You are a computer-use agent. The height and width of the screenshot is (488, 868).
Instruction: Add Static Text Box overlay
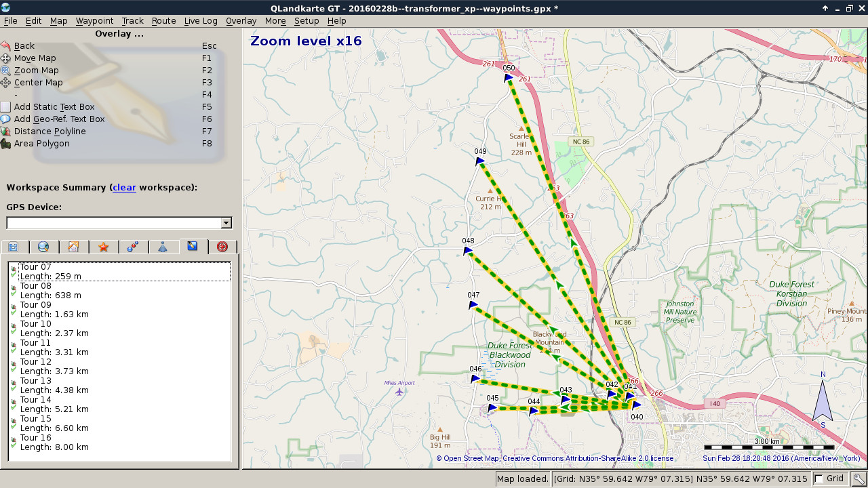(x=54, y=107)
